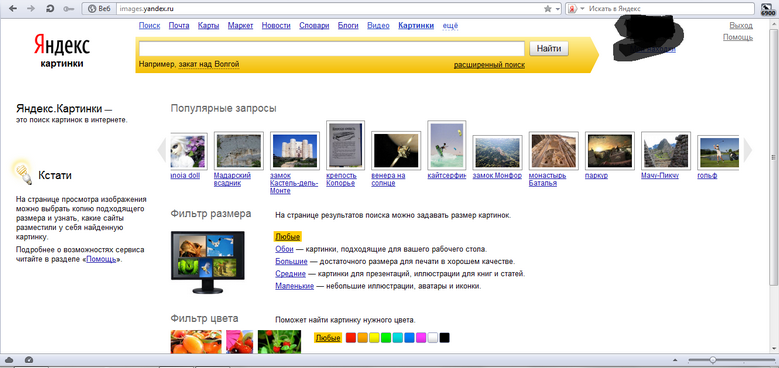Click the Помощь link in Кстати text
Viewport: 779px width, 368px height.
[101, 259]
